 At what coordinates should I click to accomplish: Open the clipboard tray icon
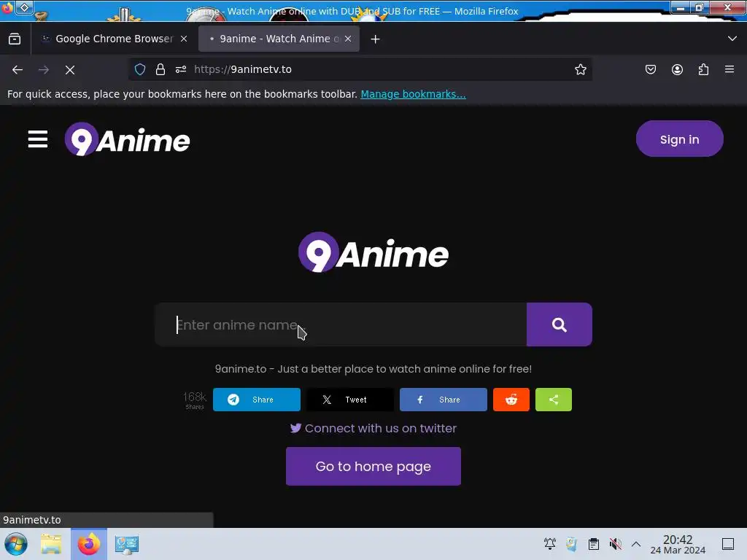pyautogui.click(x=594, y=543)
